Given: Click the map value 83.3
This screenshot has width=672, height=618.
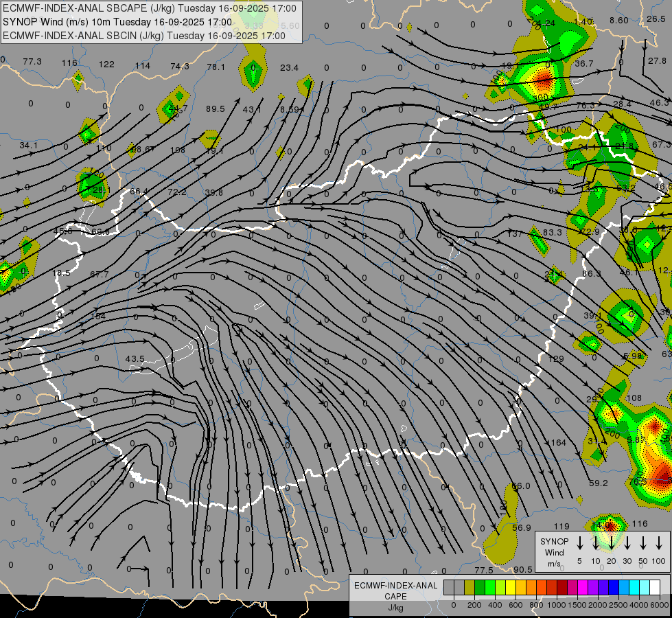Looking at the screenshot, I should pyautogui.click(x=552, y=233).
